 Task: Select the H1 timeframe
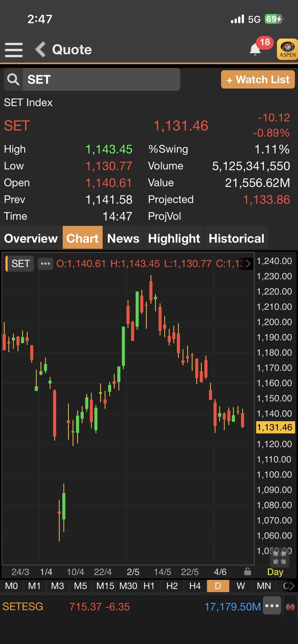tap(149, 586)
